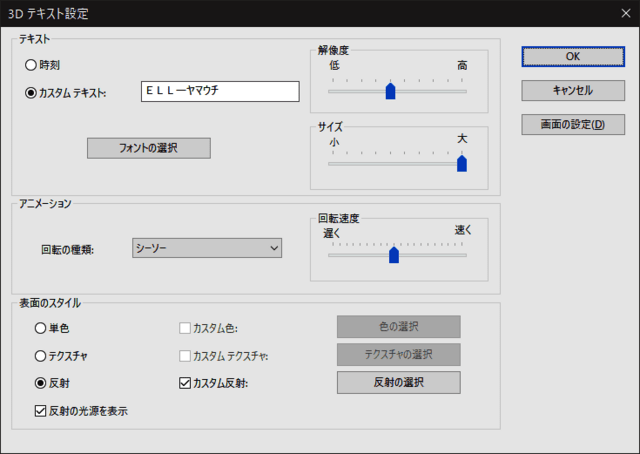This screenshot has height=454, width=640.
Task: Click the 回転速度 slider thumb
Action: coord(393,254)
